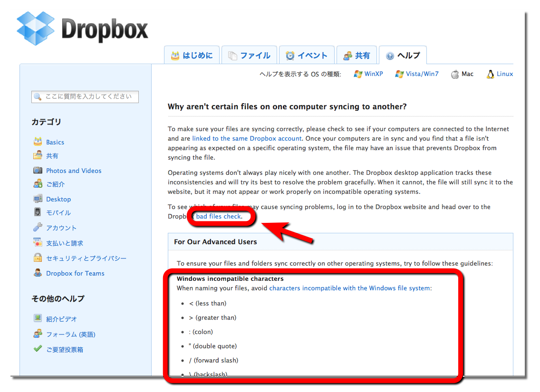Open the セキュリティとプライバシー category

(86, 258)
